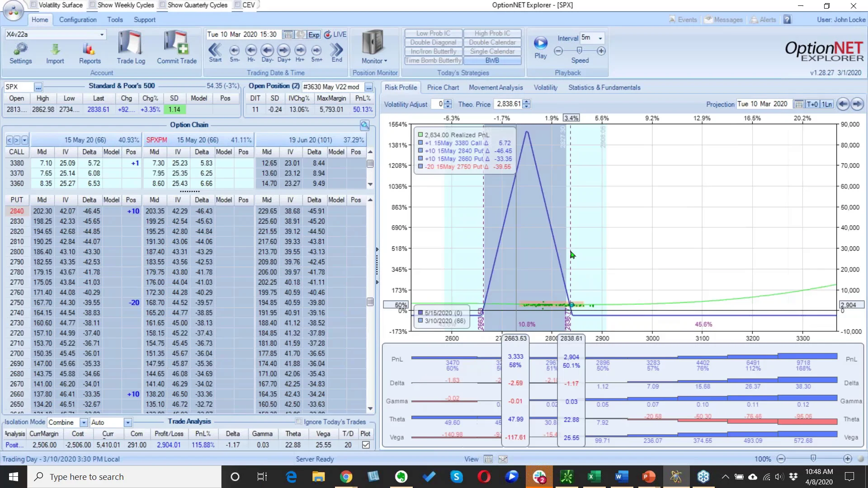
Task: Open the trading date calendar picker
Action: pyautogui.click(x=288, y=35)
